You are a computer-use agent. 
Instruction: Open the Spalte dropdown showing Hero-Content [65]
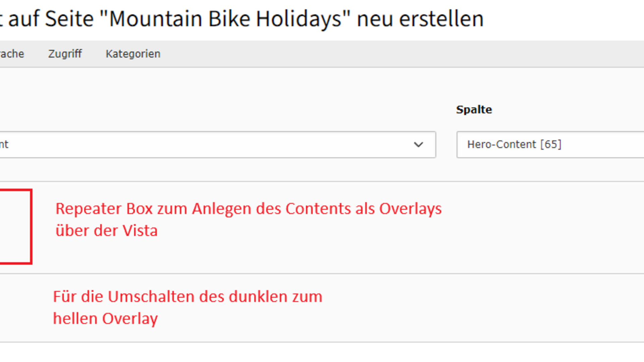(550, 144)
